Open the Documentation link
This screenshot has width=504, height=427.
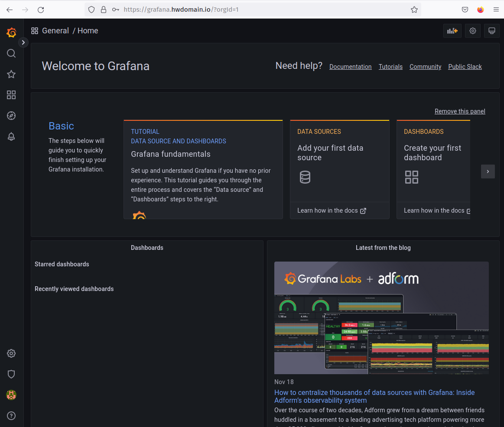coord(350,67)
